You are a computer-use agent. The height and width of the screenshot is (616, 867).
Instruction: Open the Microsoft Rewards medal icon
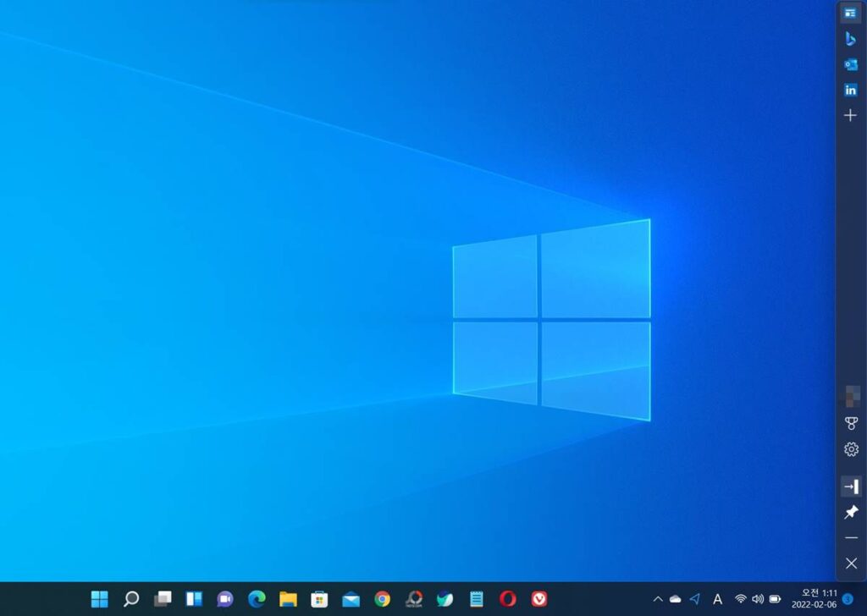point(851,423)
